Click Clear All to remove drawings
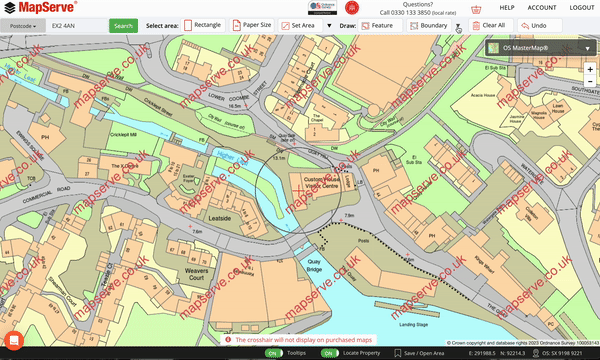Screen dimensions: 600x360 (x=491, y=26)
